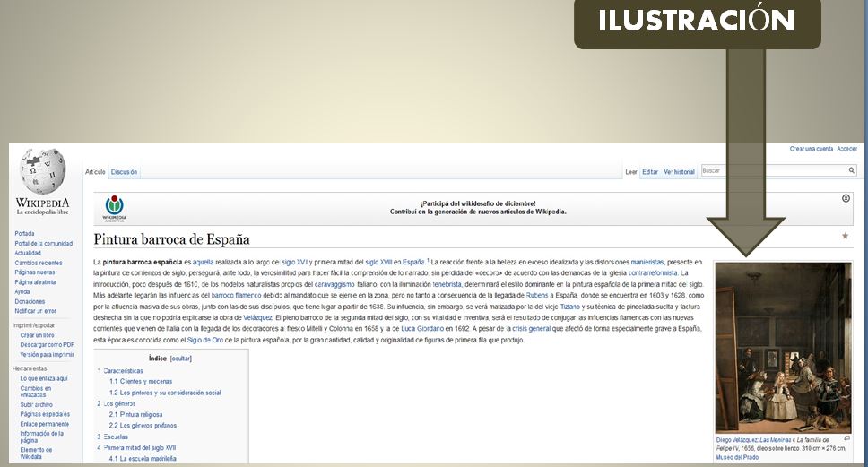Image resolution: width=868 pixels, height=467 pixels.
Task: Open the Rubens article link
Action: click(536, 296)
